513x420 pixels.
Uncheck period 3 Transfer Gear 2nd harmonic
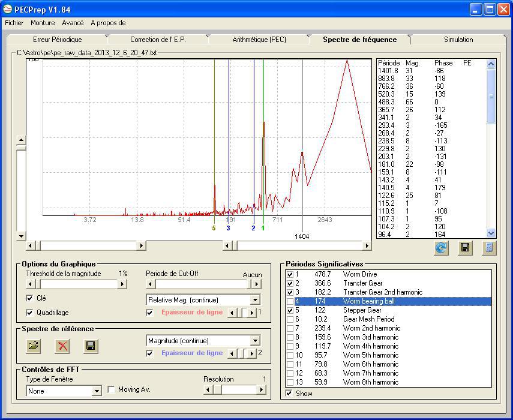tap(290, 292)
